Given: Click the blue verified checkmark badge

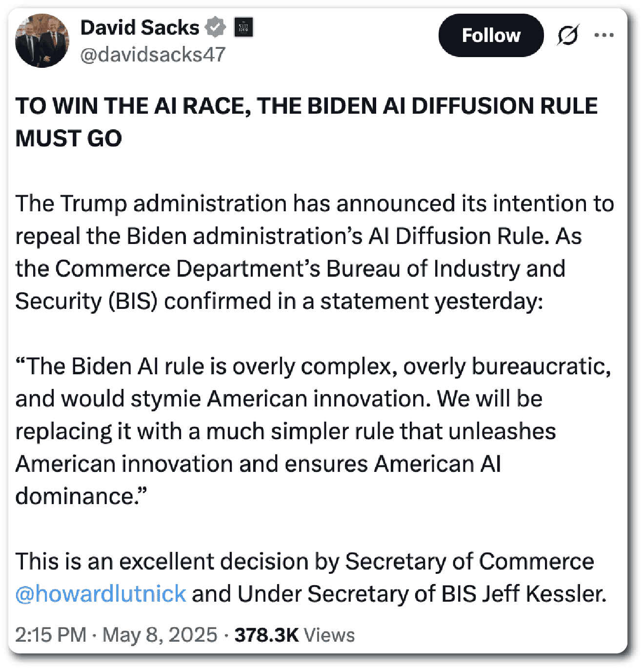Looking at the screenshot, I should (x=215, y=27).
